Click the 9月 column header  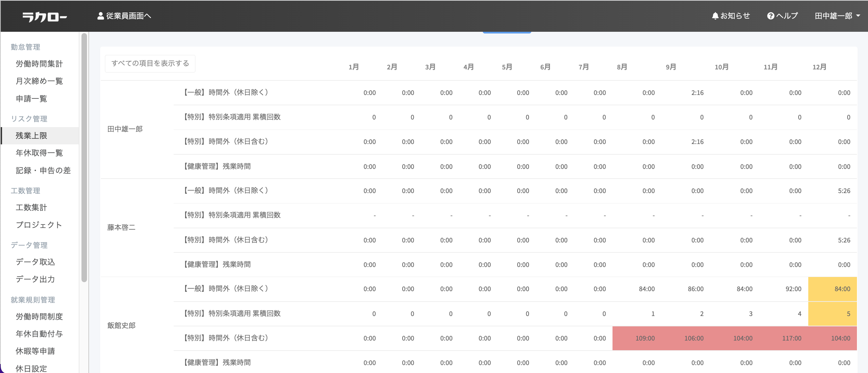pyautogui.click(x=671, y=67)
